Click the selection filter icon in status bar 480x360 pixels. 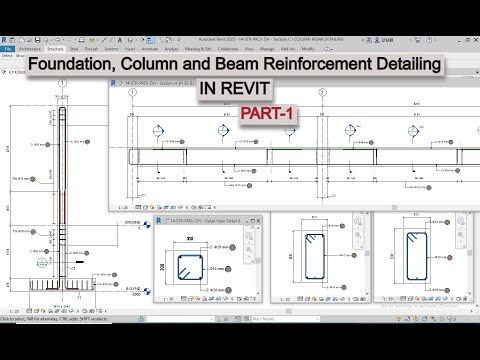point(450,319)
